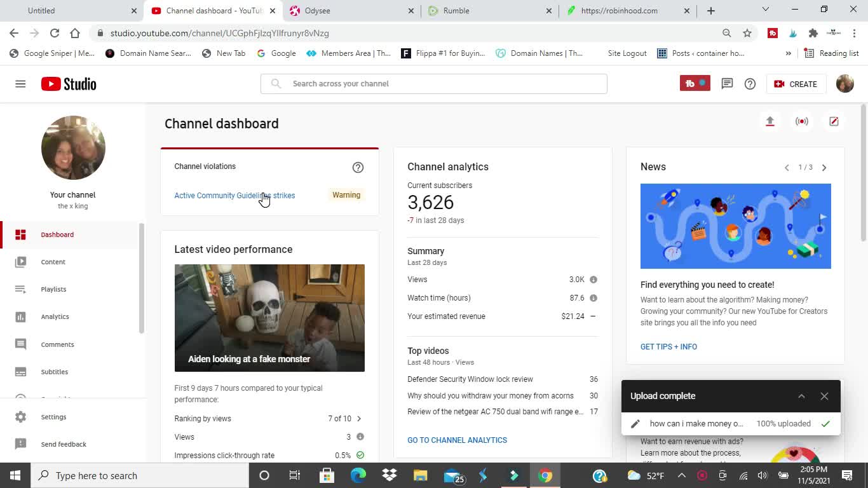Open Content in the sidebar
The image size is (868, 488).
(70, 262)
